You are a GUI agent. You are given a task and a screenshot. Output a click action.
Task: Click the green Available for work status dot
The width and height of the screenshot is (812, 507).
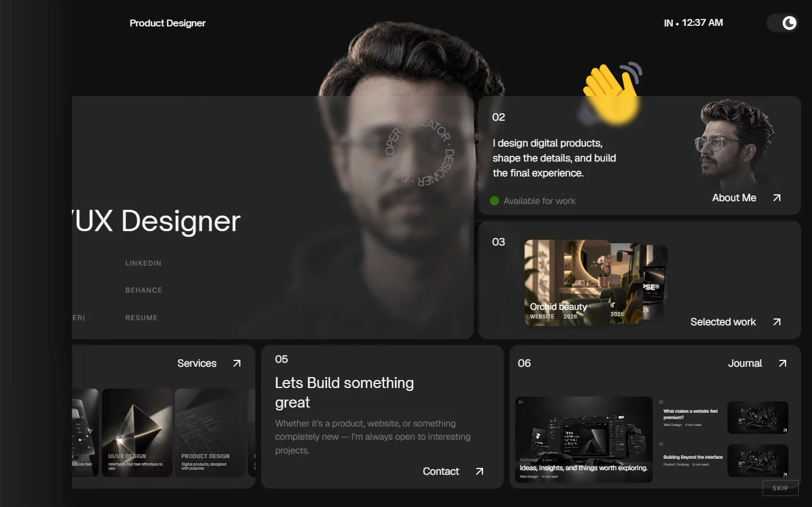click(495, 201)
